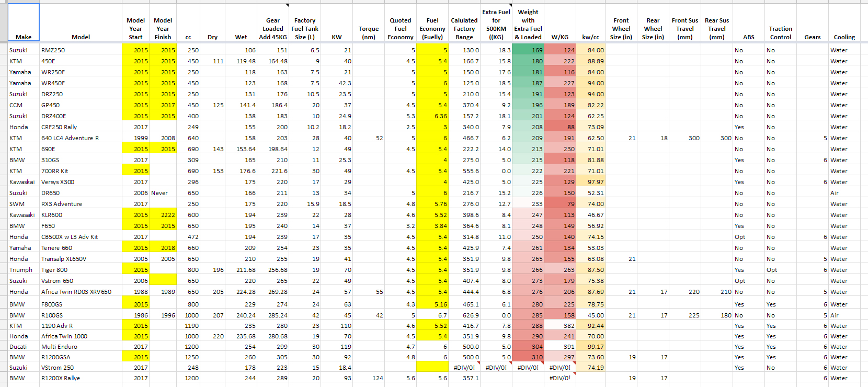This screenshot has width=868, height=387.
Task: Click the R1200X Rallye model cell
Action: [81, 378]
